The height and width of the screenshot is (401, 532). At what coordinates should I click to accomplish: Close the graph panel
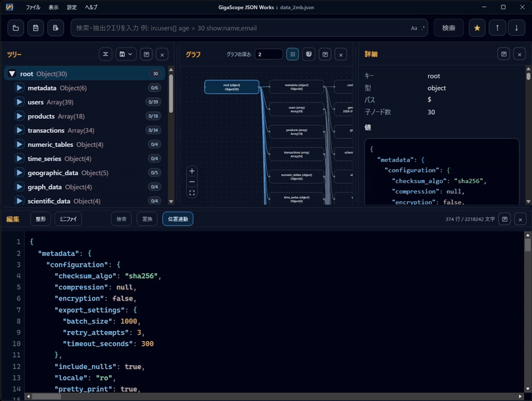(341, 55)
